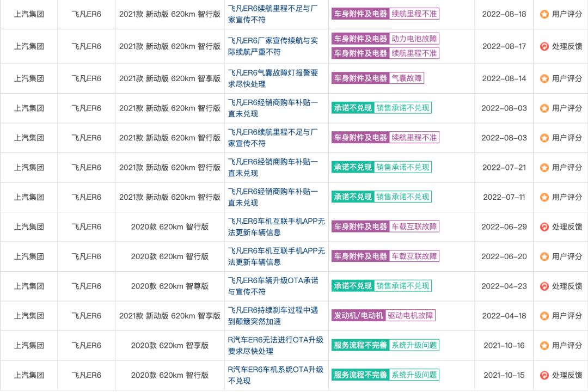
Task: Open link R汽车ER6无法进行OTA升级要求尽快处理
Action: (275, 345)
